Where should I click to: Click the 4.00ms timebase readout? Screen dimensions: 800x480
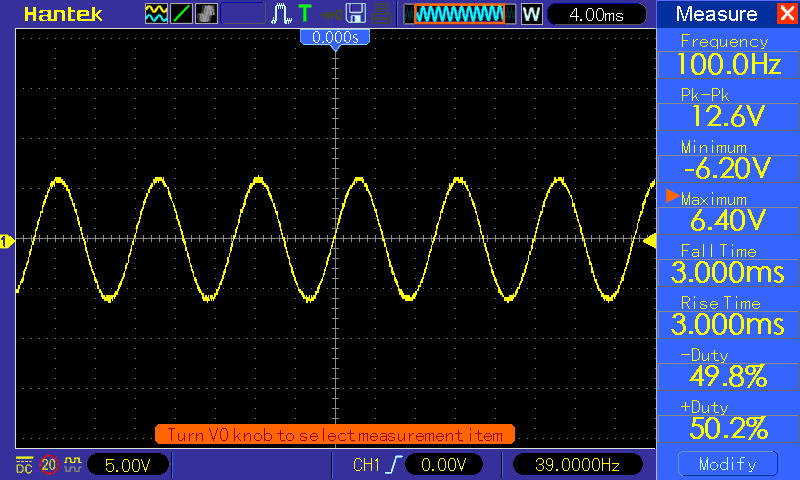(x=596, y=14)
